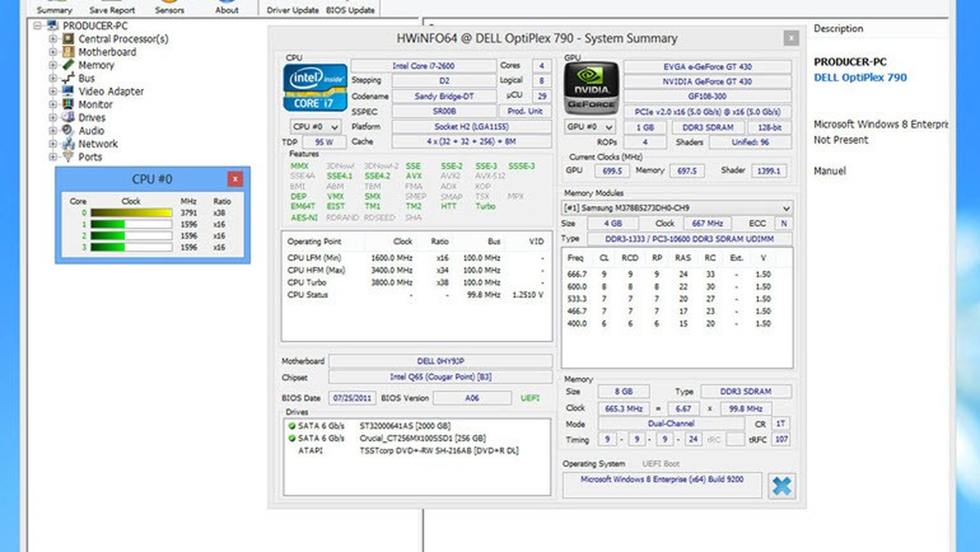Click the DELL OptiPlex 790 link

[x=860, y=78]
